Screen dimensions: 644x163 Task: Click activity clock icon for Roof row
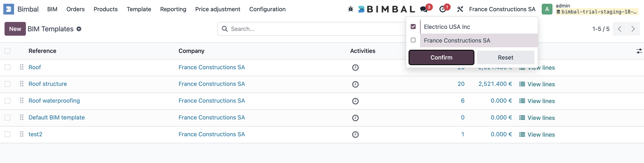(x=355, y=68)
